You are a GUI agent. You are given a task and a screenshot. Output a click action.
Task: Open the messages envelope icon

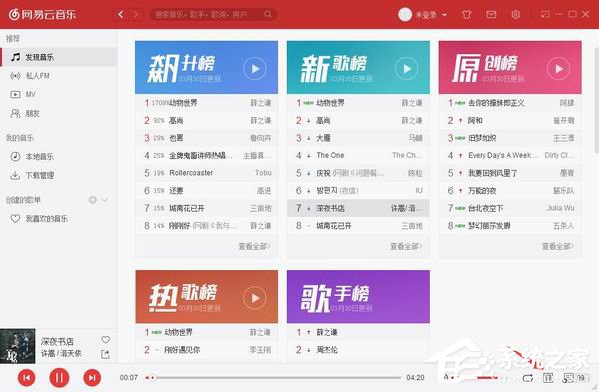tap(491, 15)
